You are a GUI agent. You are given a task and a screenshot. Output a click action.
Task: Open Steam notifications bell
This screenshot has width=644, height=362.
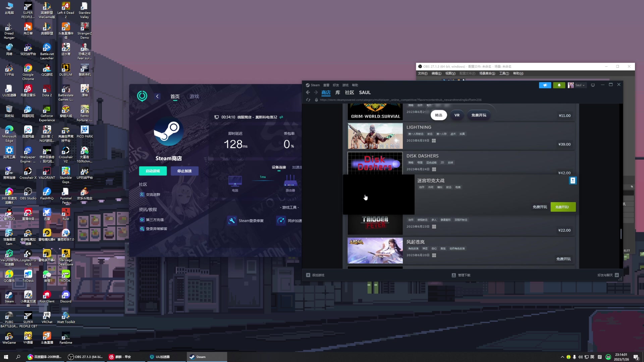(x=559, y=85)
